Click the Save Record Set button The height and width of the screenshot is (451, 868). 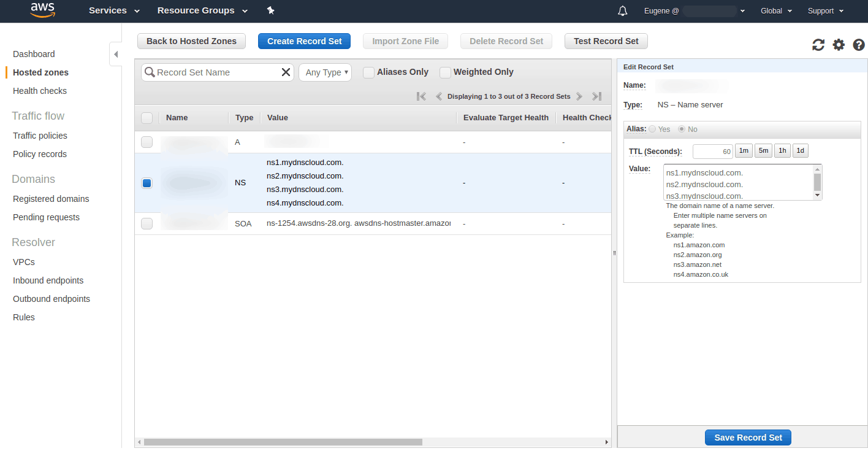coord(748,437)
